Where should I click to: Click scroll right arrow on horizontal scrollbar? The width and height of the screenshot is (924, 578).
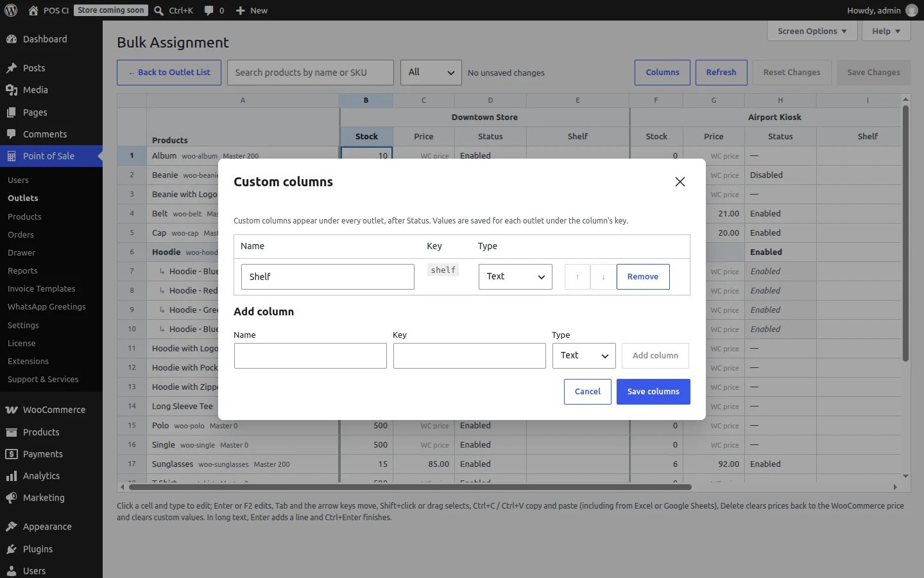[895, 487]
